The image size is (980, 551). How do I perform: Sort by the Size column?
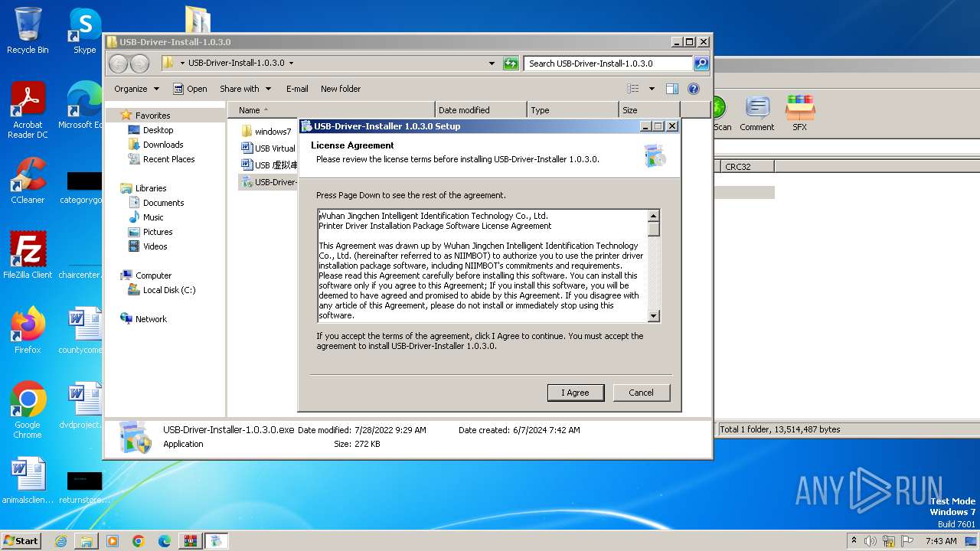tap(649, 110)
